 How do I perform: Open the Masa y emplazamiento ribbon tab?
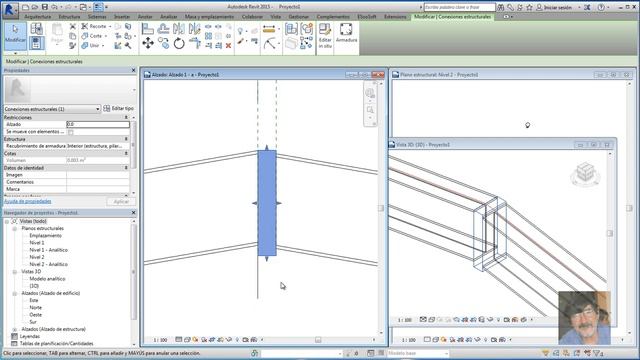210,17
